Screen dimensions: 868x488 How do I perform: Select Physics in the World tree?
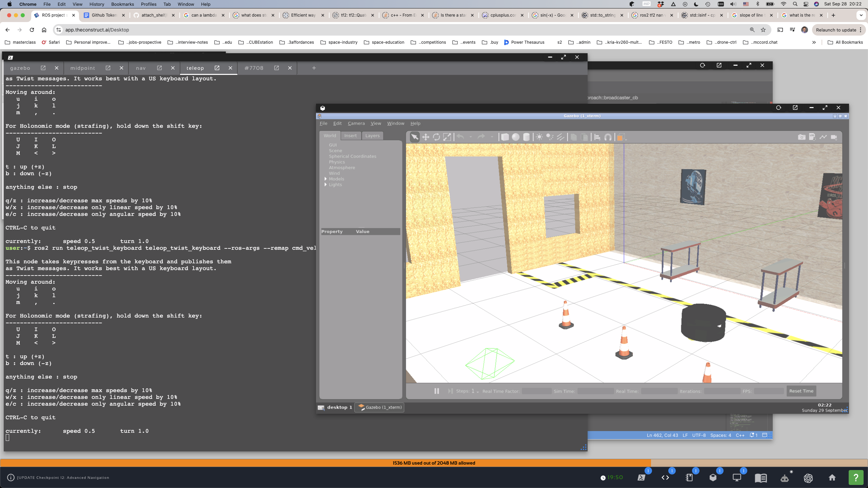337,162
